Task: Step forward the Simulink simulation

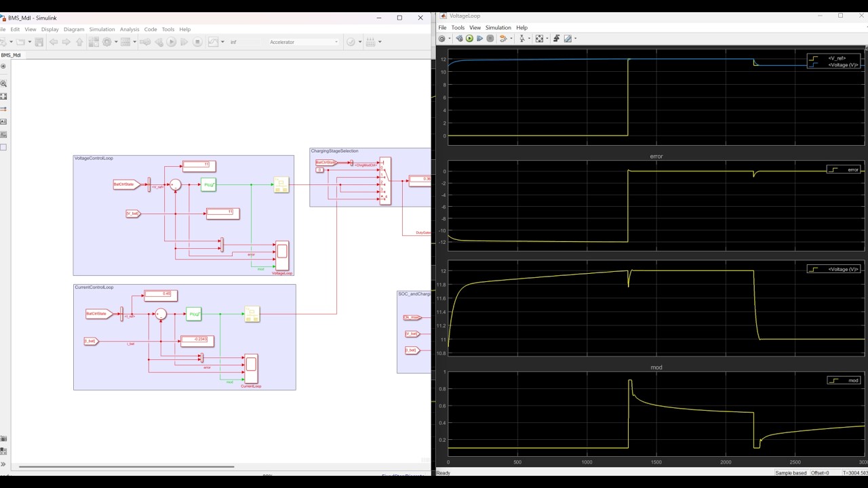Action: 184,42
